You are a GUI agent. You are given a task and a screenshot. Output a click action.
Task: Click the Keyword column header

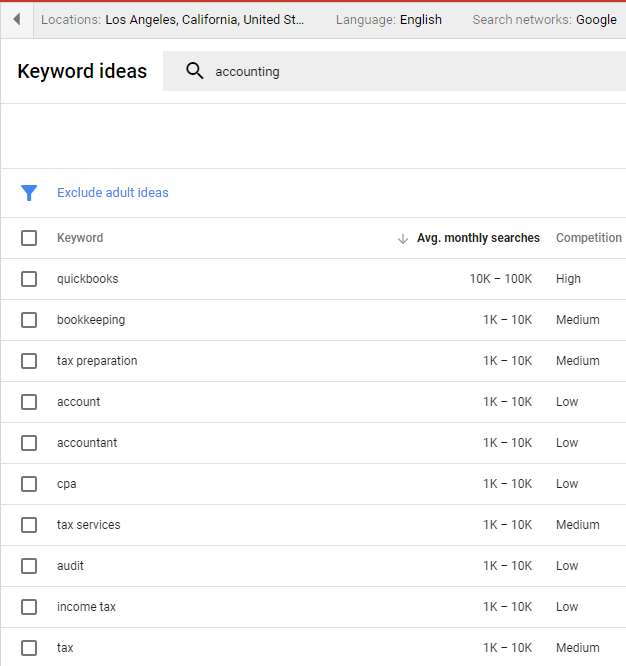pos(80,238)
